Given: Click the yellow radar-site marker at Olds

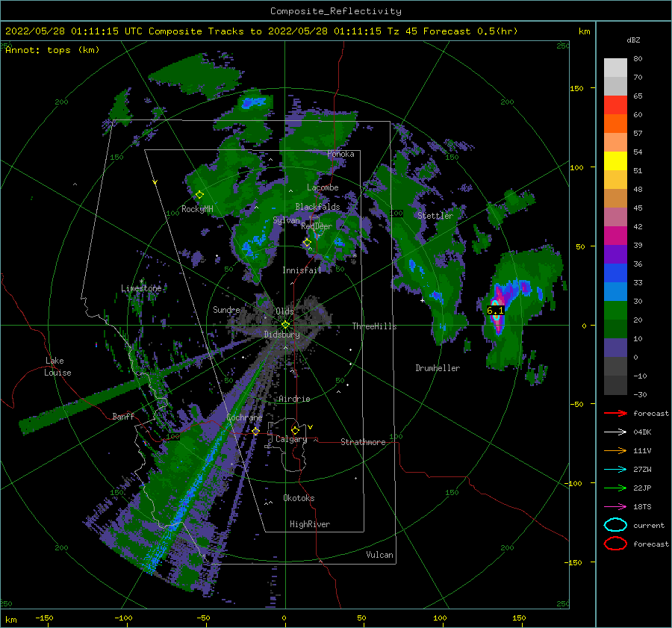Looking at the screenshot, I should [285, 325].
